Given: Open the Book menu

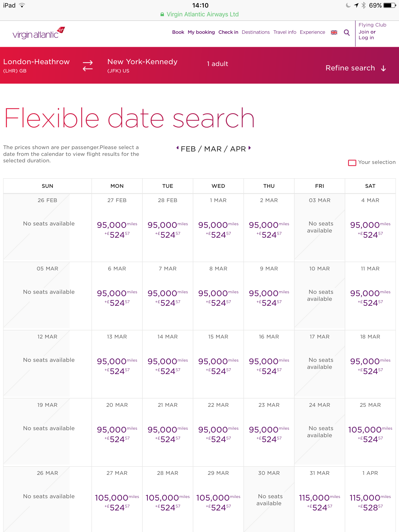Looking at the screenshot, I should [178, 32].
